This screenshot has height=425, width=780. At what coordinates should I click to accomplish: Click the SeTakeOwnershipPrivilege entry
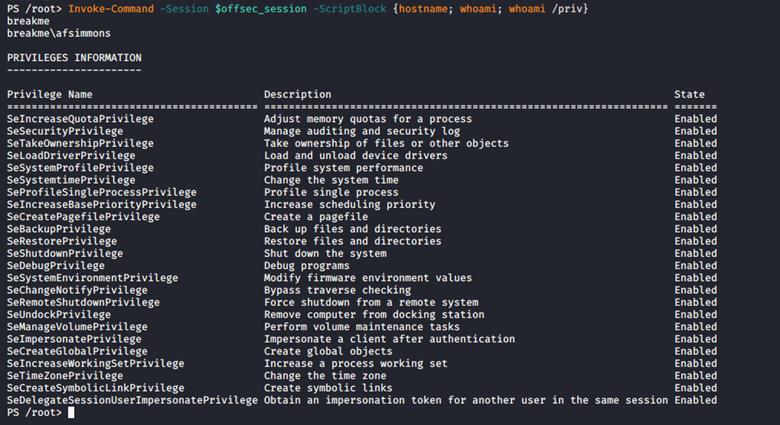(80, 143)
